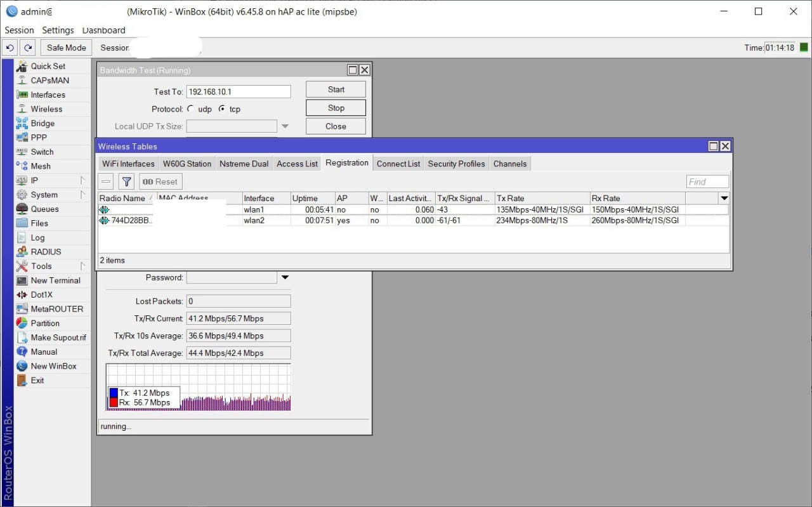Image resolution: width=812 pixels, height=507 pixels.
Task: Open the Dashboard menu
Action: coord(103,30)
